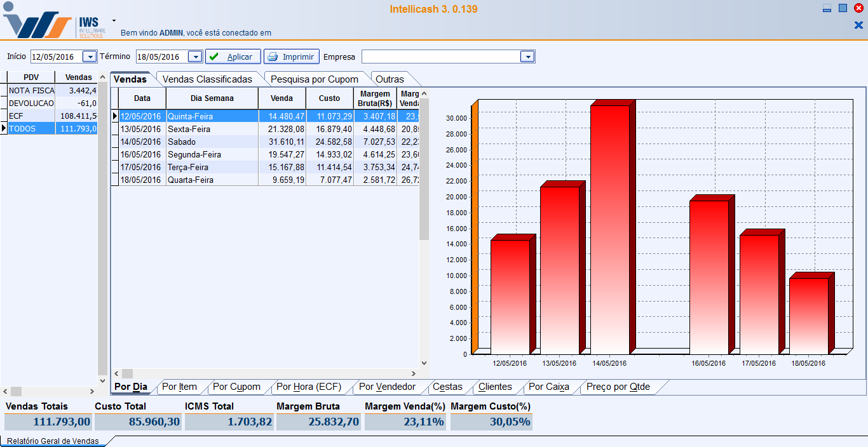Open the Por Caixa tab
Screen dimensions: 868x447
[549, 387]
